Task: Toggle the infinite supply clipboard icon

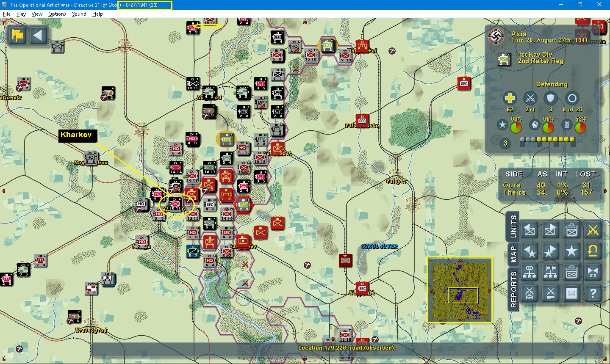Action: (x=572, y=272)
